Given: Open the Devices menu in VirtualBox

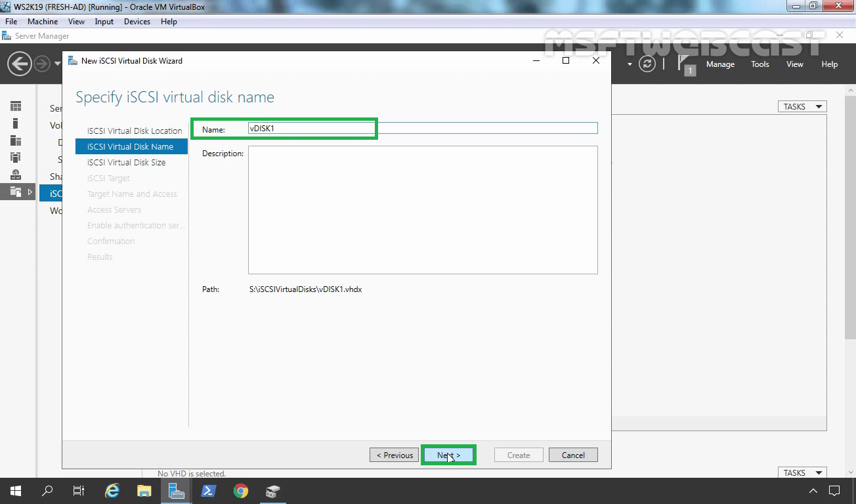Looking at the screenshot, I should [137, 21].
